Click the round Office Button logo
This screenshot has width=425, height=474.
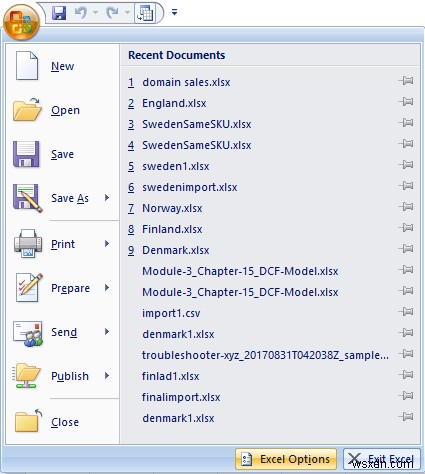(x=22, y=22)
